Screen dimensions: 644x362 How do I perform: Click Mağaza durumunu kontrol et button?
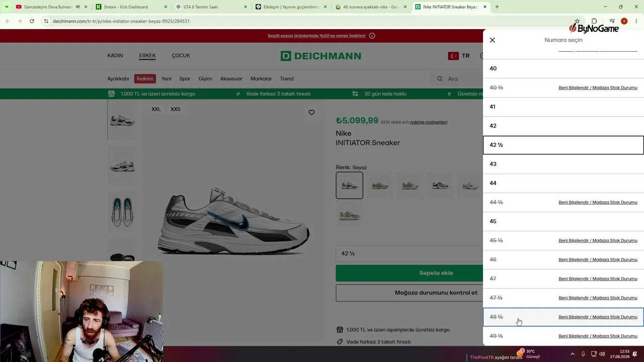tap(410, 293)
